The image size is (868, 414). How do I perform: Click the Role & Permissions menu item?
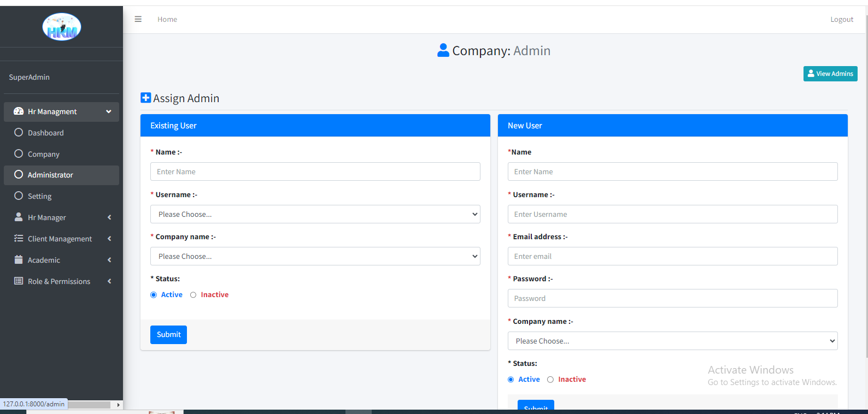[x=61, y=281]
